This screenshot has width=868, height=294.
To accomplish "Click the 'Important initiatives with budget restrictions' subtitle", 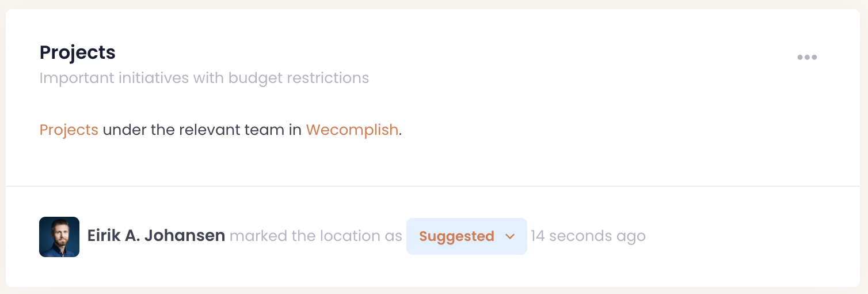I will click(204, 77).
